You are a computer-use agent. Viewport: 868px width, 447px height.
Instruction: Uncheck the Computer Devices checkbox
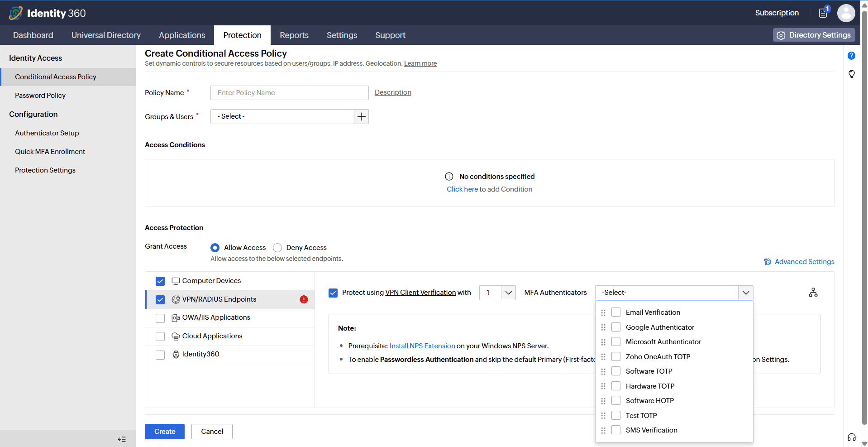[x=160, y=281]
